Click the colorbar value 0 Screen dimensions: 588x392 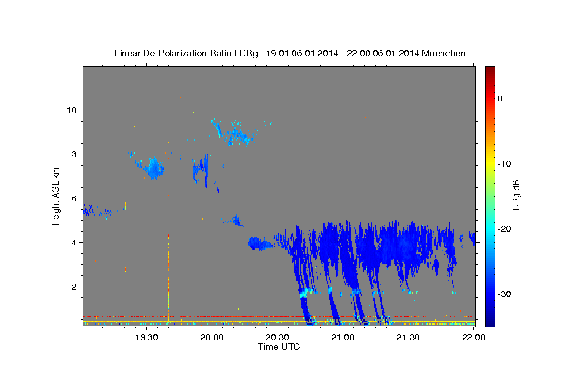500,98
